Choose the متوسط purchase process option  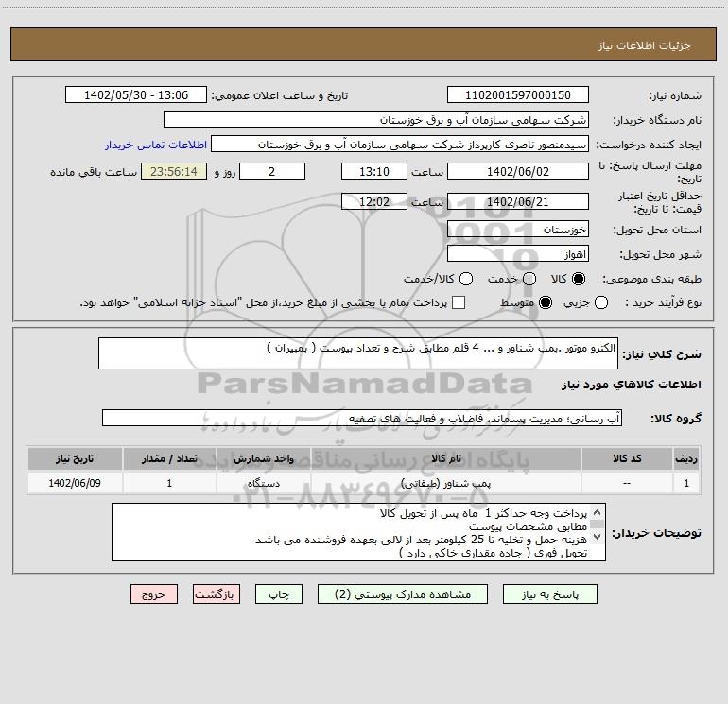[x=546, y=302]
